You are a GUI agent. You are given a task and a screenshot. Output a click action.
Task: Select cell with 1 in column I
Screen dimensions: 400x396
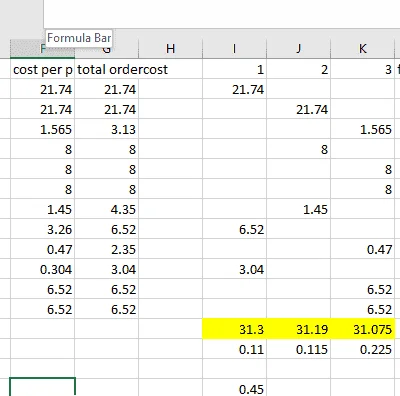[234, 69]
